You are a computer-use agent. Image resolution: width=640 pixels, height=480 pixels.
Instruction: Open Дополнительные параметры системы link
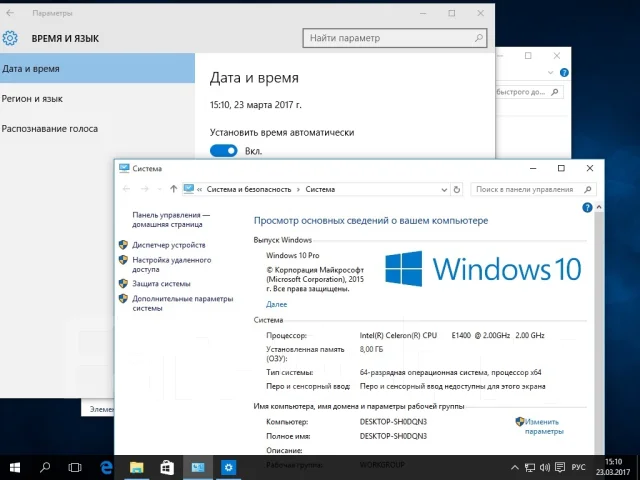click(x=182, y=303)
